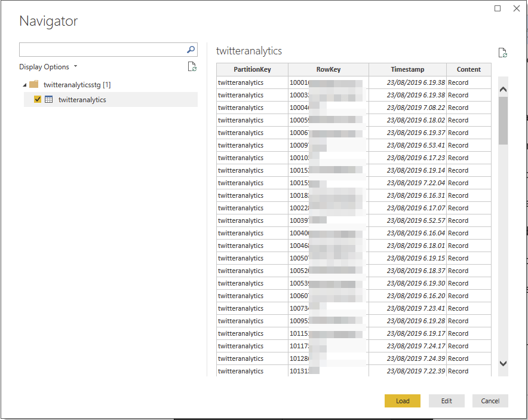Viewport: 528px width, 420px height.
Task: Click timestamp 23/08/2019 6.16.31 cell
Action: tap(407, 195)
